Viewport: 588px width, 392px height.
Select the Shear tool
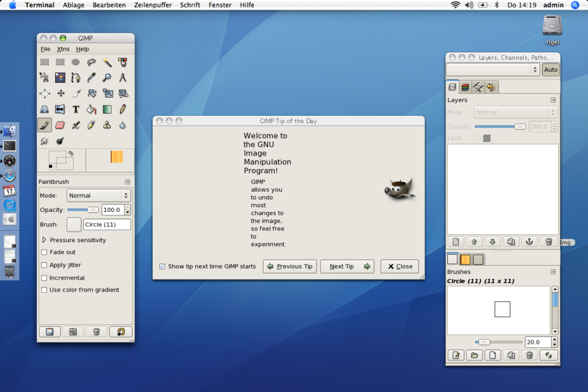coord(123,94)
